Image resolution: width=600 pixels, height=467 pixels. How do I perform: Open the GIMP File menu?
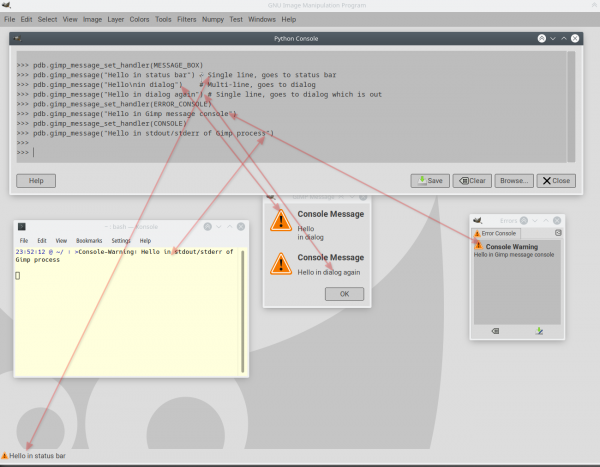coord(10,19)
